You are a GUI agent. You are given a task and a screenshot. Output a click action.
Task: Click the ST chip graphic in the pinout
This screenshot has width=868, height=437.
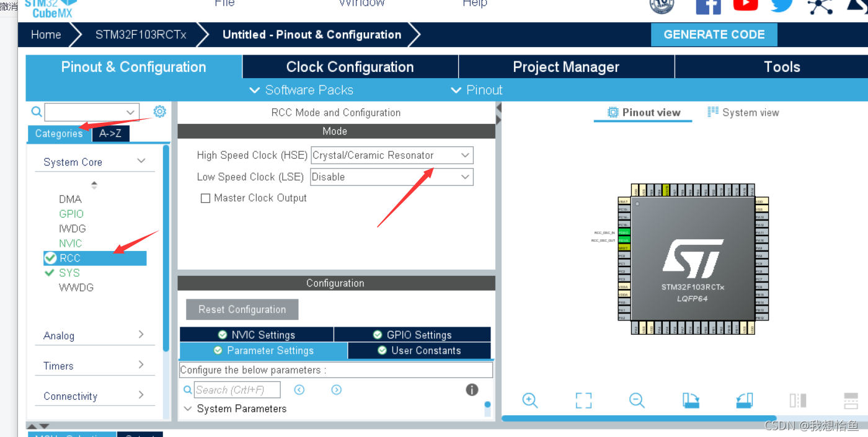[693, 258]
